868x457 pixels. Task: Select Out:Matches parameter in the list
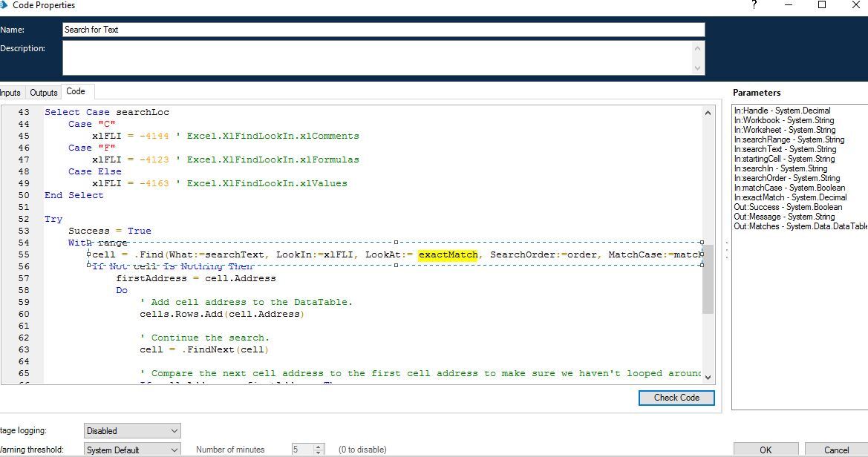click(x=800, y=226)
